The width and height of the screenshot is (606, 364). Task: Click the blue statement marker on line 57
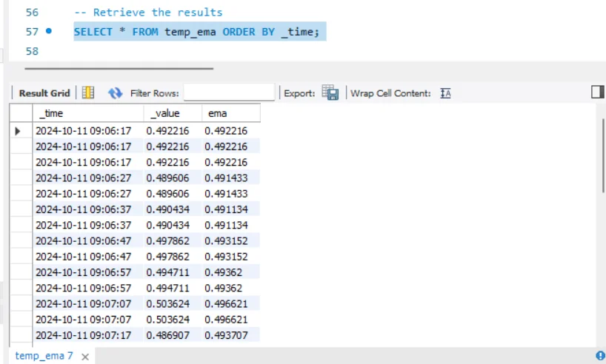49,32
